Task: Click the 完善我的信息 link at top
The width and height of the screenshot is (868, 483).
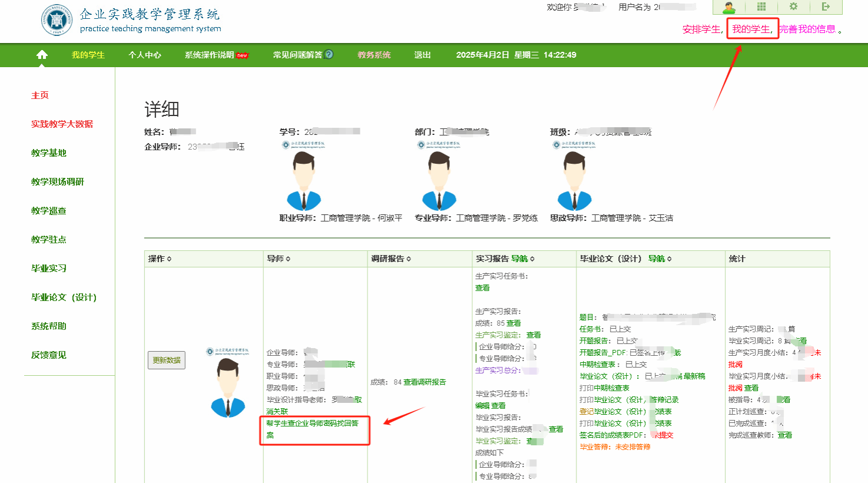Action: coord(807,29)
